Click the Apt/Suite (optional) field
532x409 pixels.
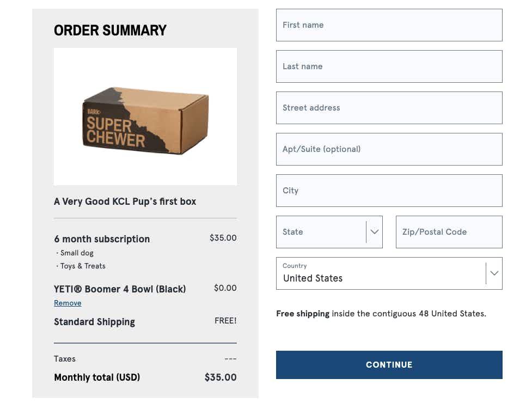click(389, 149)
